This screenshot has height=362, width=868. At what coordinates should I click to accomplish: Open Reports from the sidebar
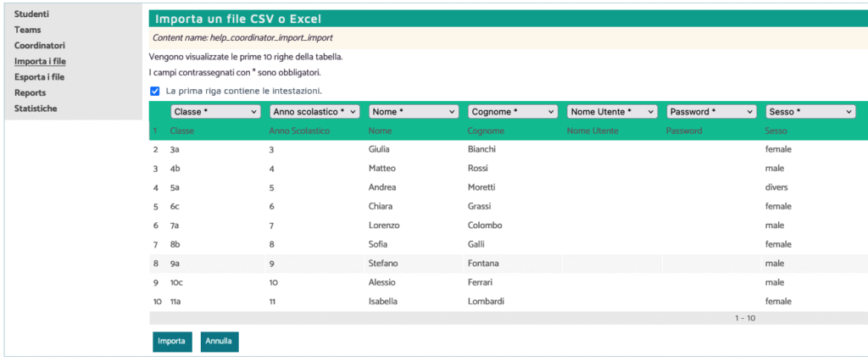(30, 92)
